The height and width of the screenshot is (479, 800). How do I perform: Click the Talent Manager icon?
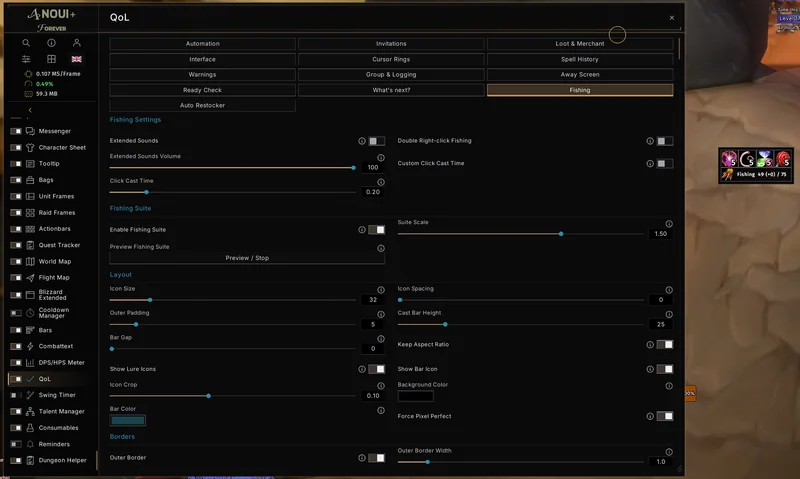30,411
